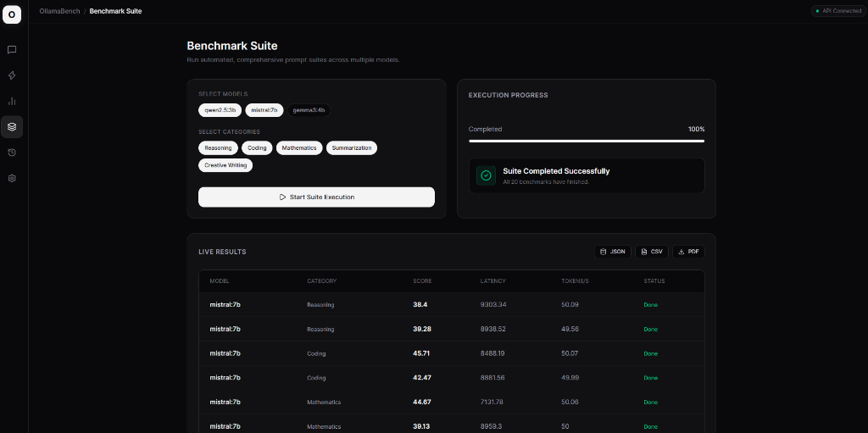Toggle the Summarization category chip

coord(352,147)
